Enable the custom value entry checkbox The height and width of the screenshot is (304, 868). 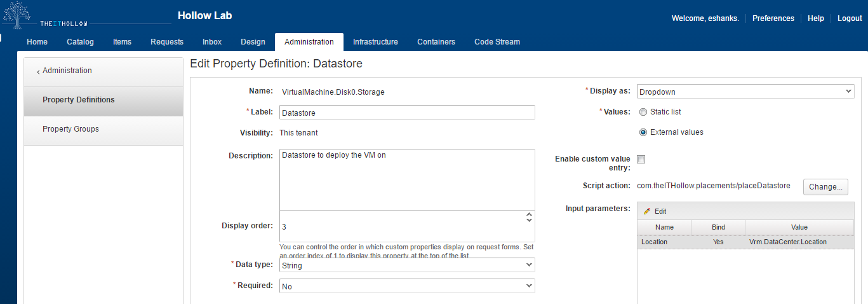pyautogui.click(x=641, y=160)
